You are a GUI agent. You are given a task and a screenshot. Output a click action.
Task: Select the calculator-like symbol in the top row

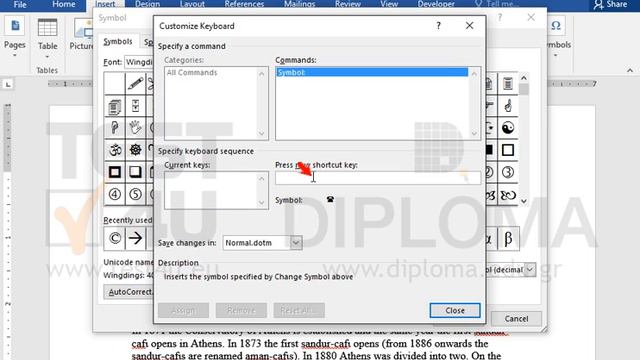click(508, 84)
